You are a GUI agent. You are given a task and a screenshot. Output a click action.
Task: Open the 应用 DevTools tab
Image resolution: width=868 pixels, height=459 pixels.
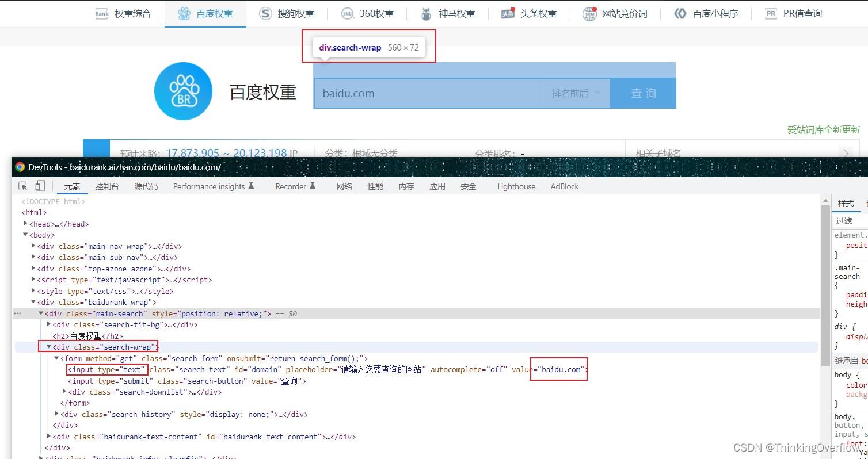[x=437, y=186]
